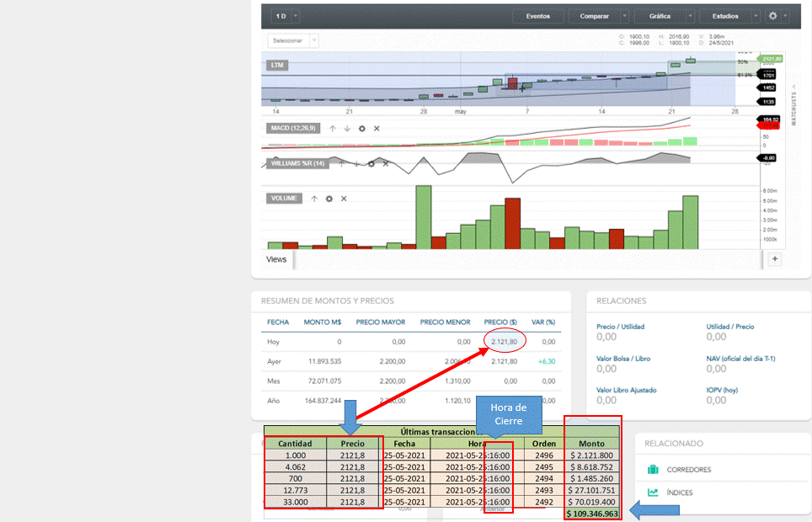The image size is (812, 522).
Task: Open Volume study settings gear
Action: [329, 199]
